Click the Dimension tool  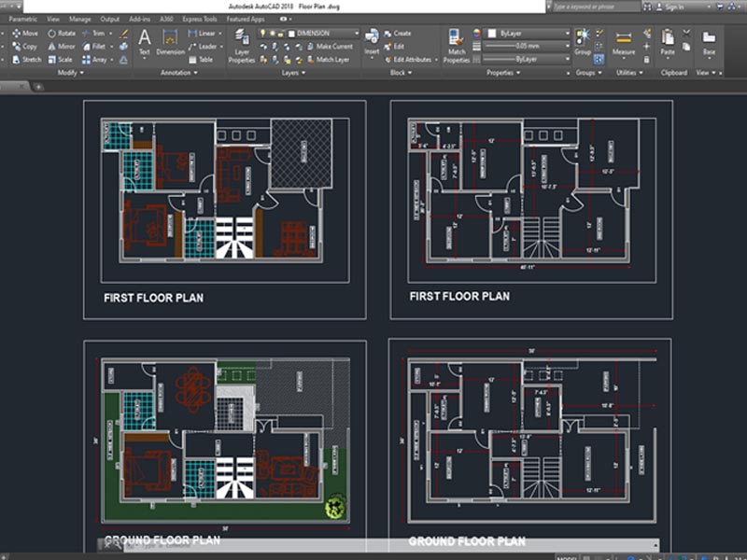pos(171,41)
